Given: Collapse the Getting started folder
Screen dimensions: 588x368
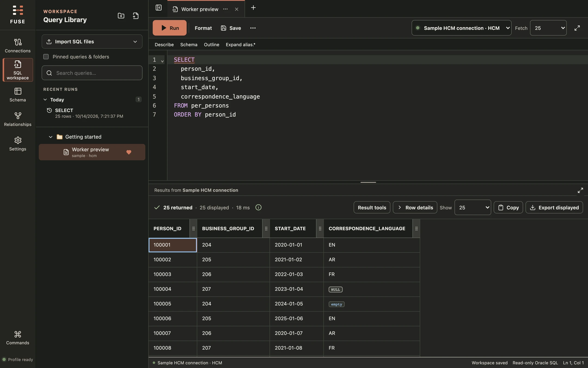Looking at the screenshot, I should 51,137.
